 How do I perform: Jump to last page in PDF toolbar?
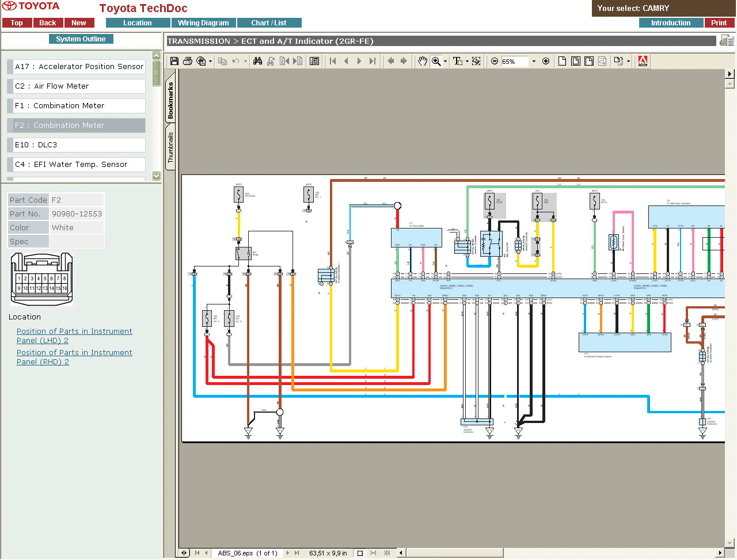[373, 61]
